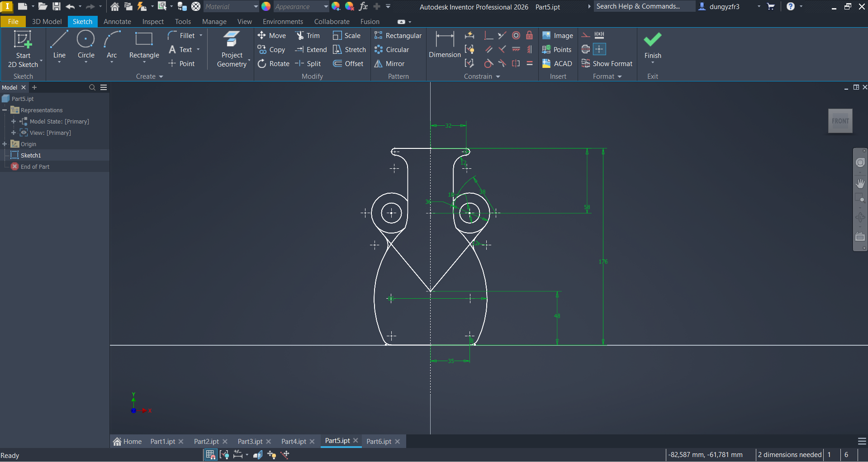The image size is (868, 462).
Task: Click the Search Help & Commands field
Action: (643, 6)
